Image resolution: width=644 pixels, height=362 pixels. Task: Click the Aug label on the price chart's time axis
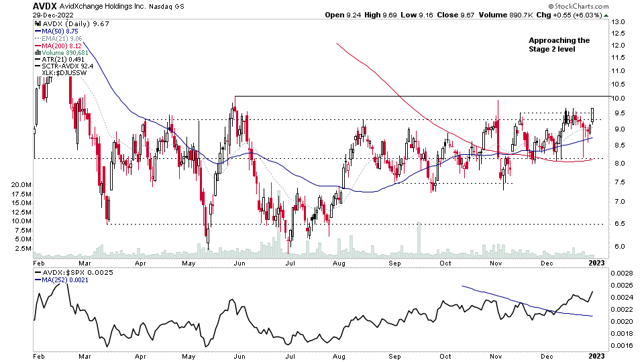[x=339, y=263]
